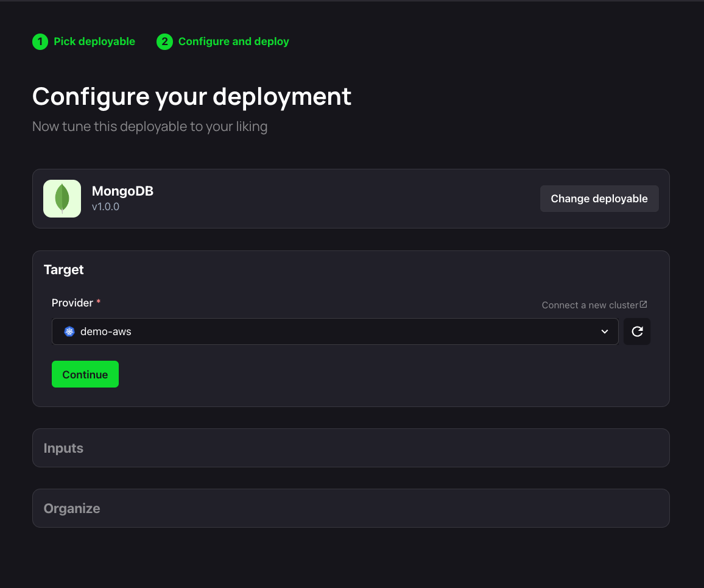Click the Configure your deployment heading
This screenshot has width=704, height=588.
click(x=192, y=96)
